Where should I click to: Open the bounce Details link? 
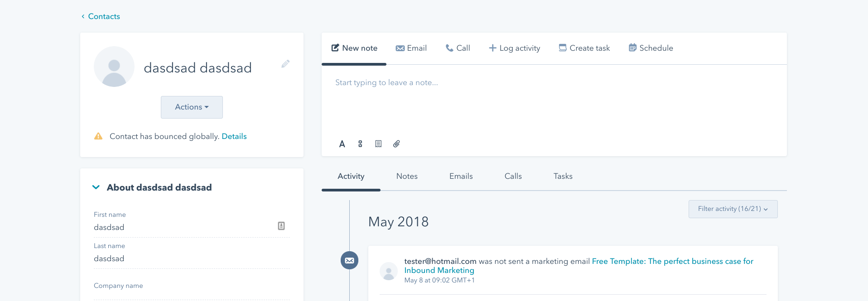coord(234,136)
